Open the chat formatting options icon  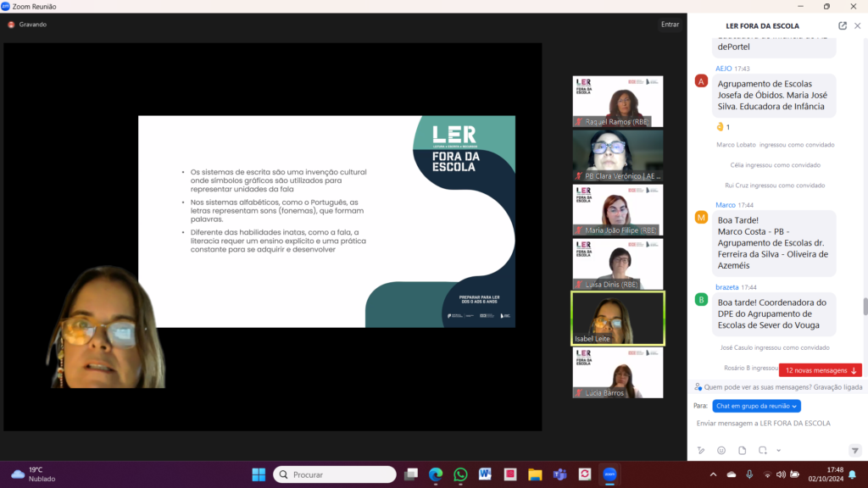tap(701, 450)
